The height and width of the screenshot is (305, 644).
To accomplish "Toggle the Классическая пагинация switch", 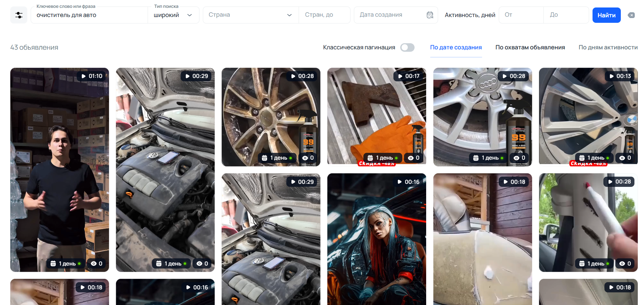I will click(407, 47).
